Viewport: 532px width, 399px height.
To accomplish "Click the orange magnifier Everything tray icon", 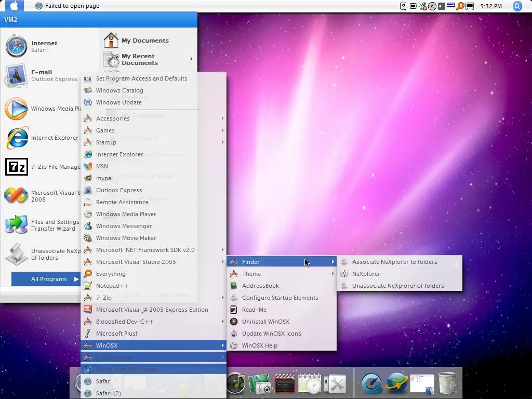I will pyautogui.click(x=460, y=6).
